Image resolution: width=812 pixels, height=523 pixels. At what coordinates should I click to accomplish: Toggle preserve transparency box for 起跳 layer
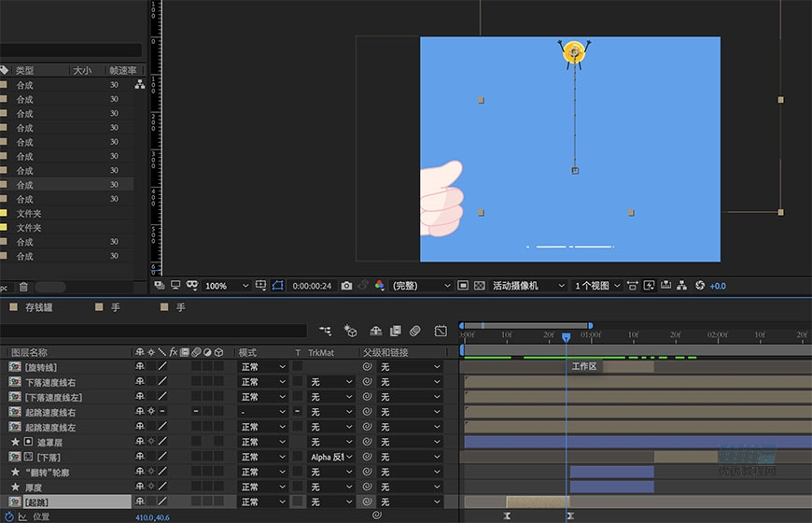click(298, 502)
